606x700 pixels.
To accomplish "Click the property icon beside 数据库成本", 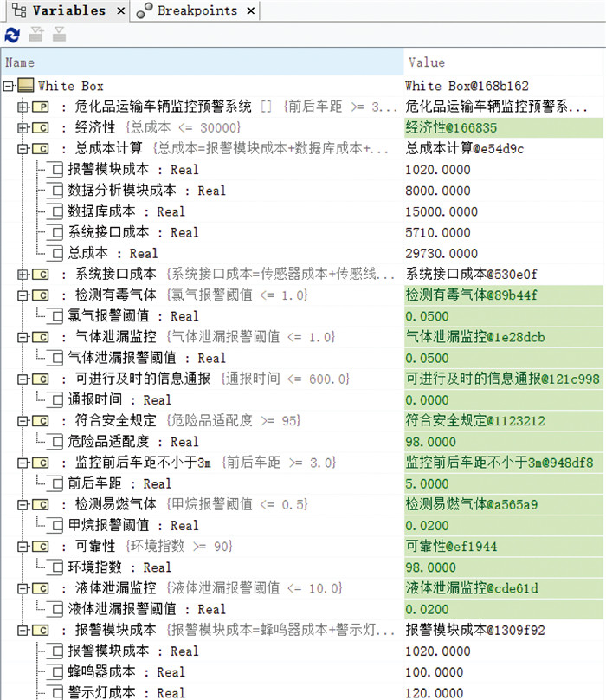I will point(55,211).
